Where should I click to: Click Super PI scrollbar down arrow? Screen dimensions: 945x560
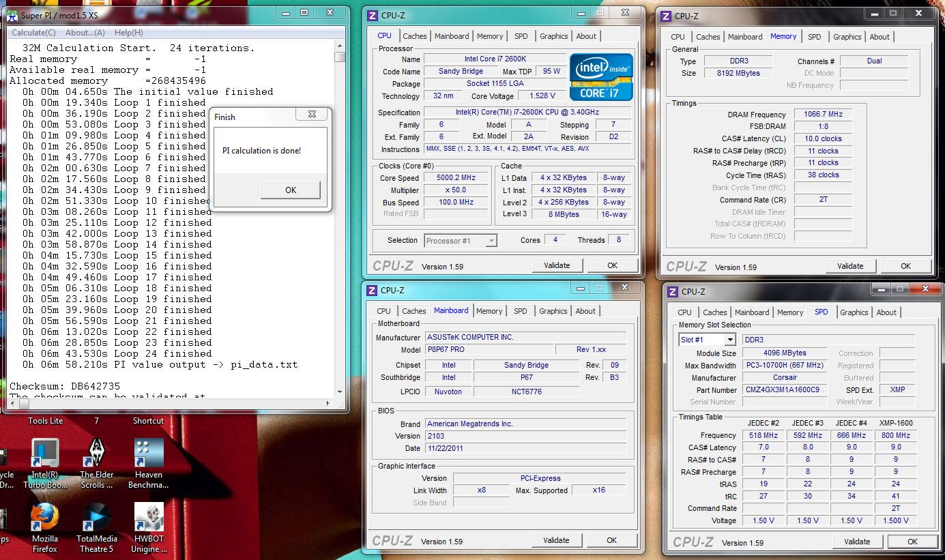340,392
